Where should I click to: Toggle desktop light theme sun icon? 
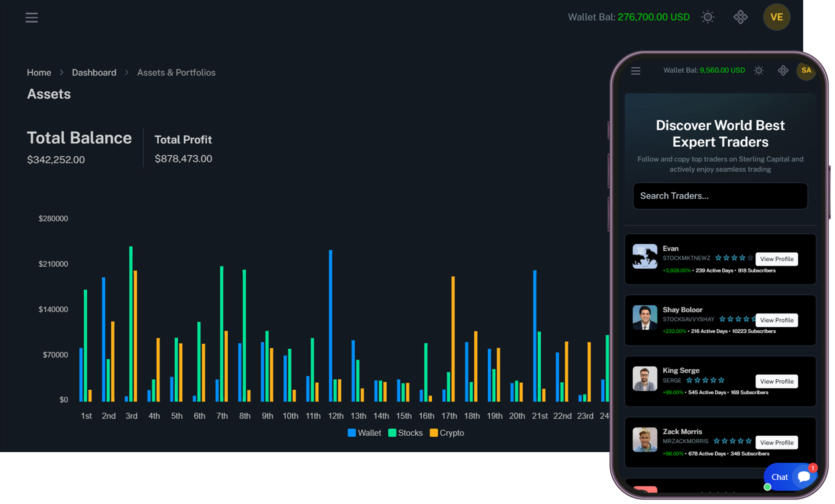pos(708,17)
